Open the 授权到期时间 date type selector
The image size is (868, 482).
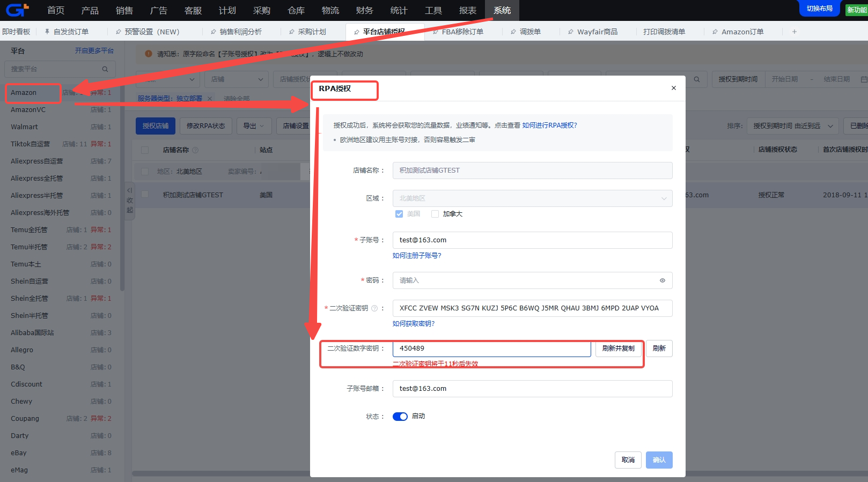tap(738, 79)
